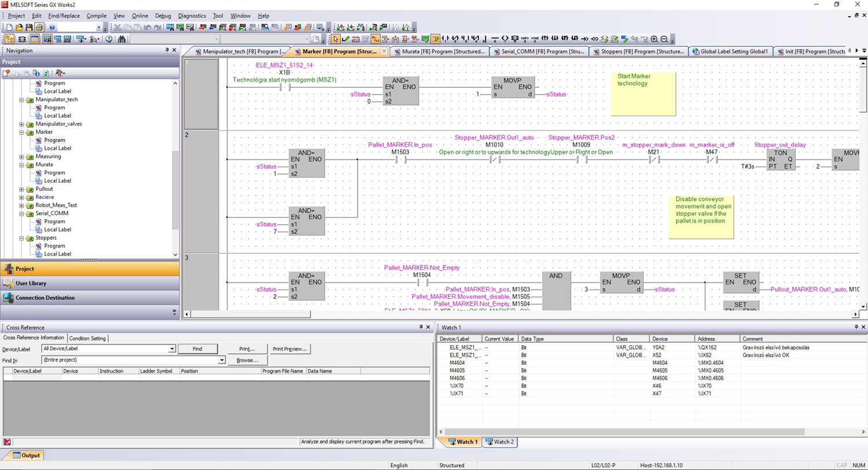Viewport: 868px width, 470px height.
Task: Click the Cut scissors icon
Action: point(117,27)
